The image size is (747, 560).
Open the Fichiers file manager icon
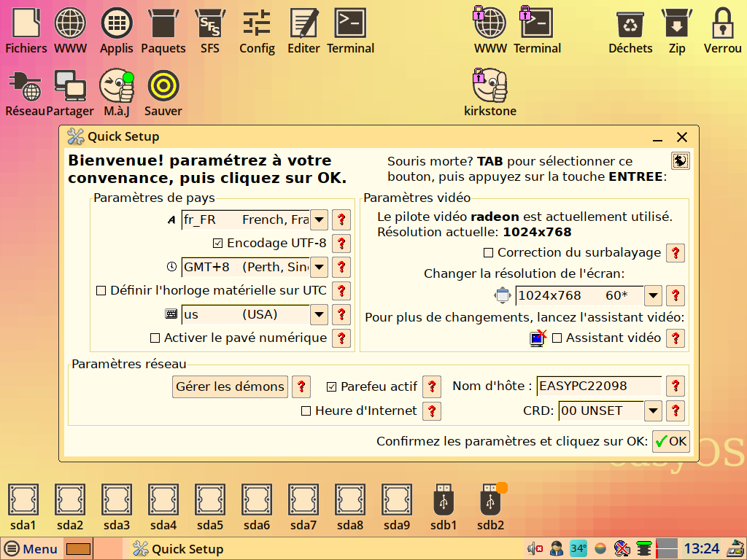[26, 24]
